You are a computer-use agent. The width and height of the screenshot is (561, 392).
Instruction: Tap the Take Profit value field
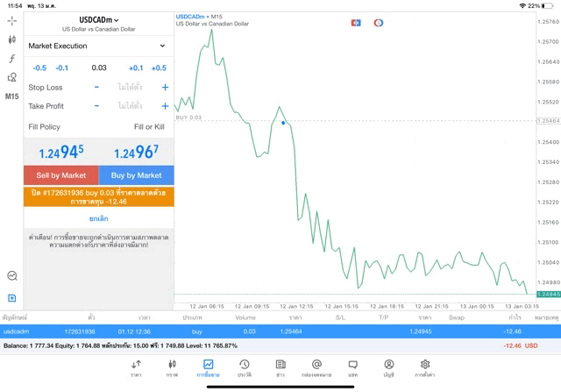pos(130,106)
